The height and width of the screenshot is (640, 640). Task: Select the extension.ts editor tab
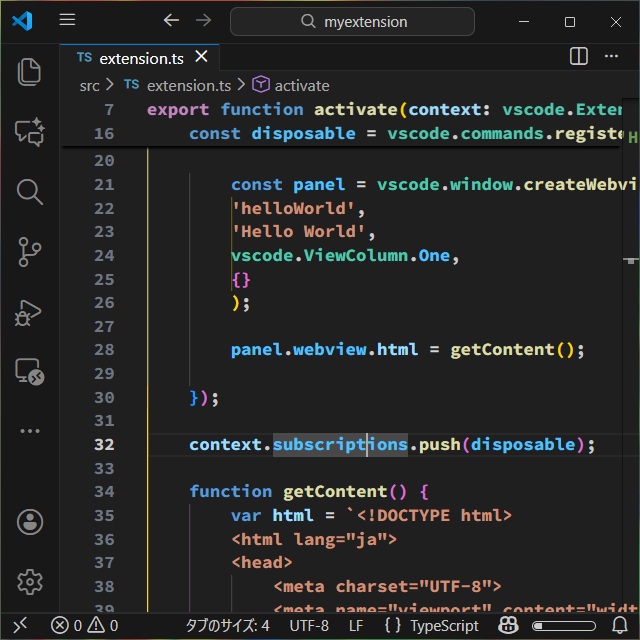click(140, 58)
